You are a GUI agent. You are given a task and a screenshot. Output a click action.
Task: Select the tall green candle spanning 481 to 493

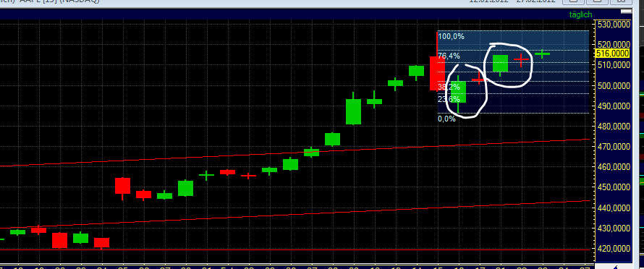[353, 111]
